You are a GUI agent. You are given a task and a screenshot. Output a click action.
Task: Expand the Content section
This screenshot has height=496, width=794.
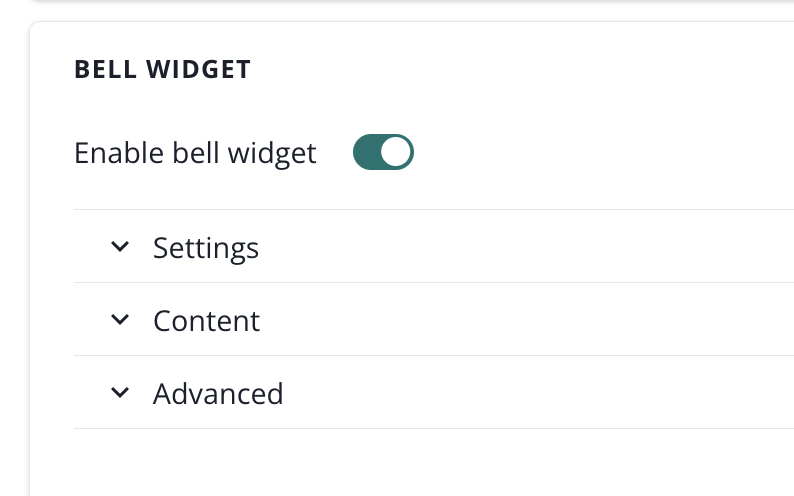(x=206, y=320)
